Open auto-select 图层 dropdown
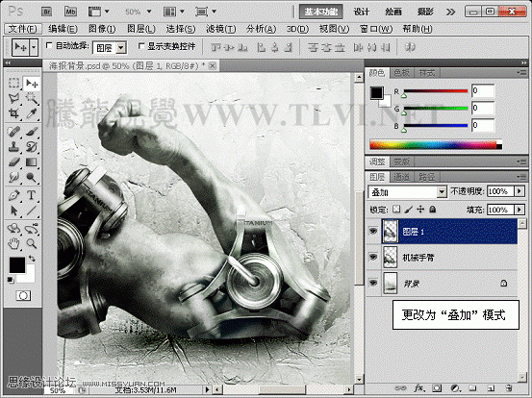 110,48
